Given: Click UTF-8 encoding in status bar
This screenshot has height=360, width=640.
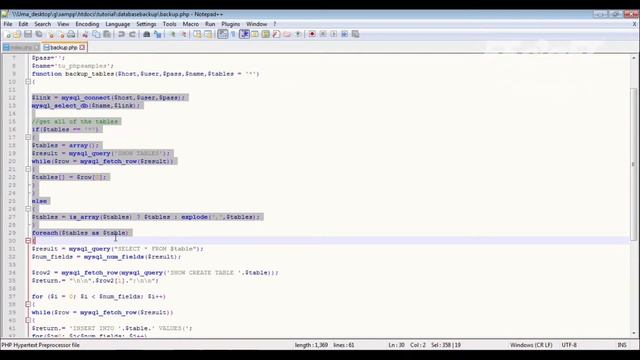Looking at the screenshot, I should coord(569,345).
